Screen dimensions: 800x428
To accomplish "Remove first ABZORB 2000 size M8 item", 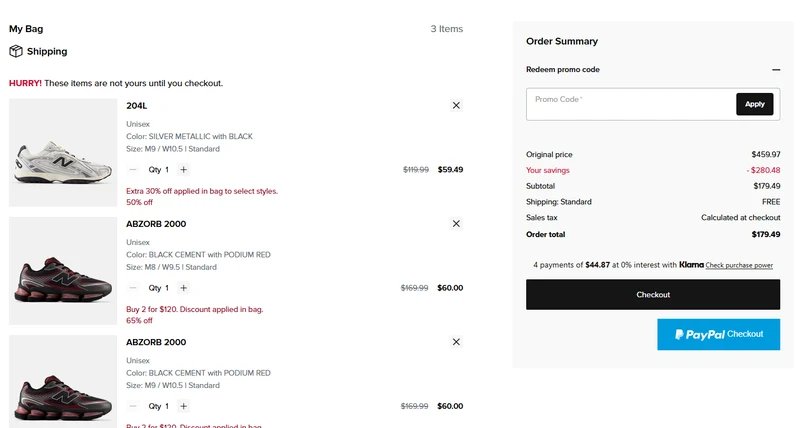I will pyautogui.click(x=456, y=223).
